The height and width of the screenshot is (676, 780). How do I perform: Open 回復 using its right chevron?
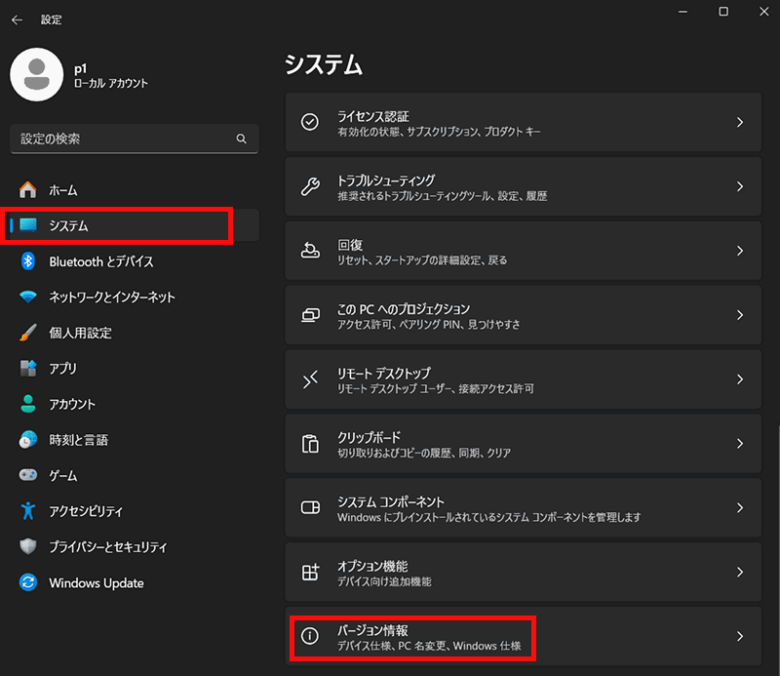740,251
